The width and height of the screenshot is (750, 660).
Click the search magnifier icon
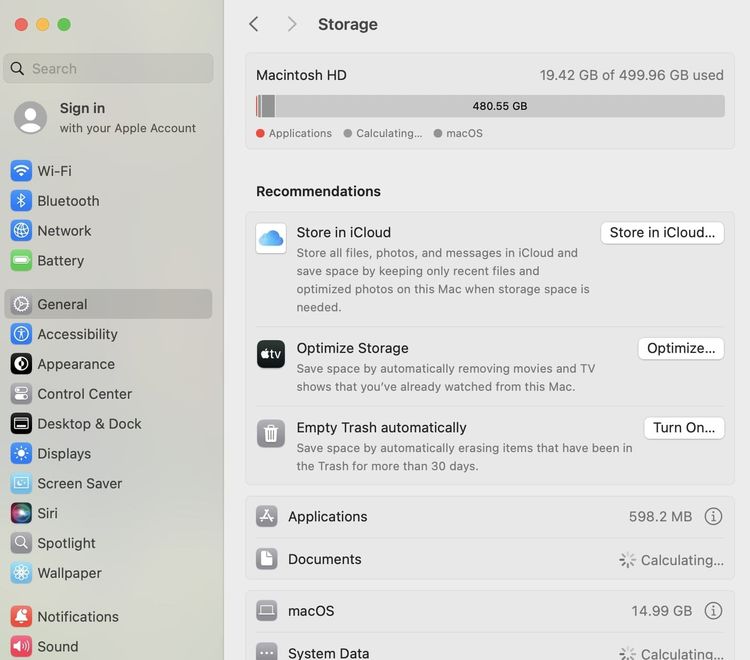coord(17,68)
